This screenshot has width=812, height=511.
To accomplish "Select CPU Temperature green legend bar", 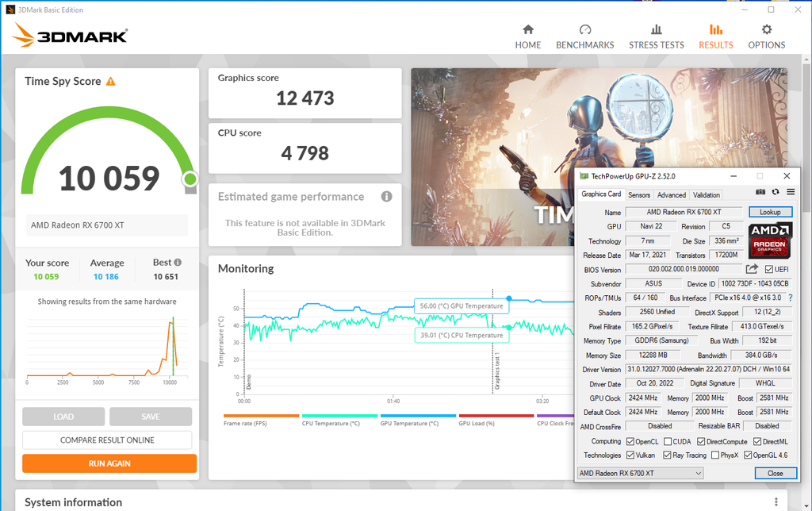I will pos(339,416).
